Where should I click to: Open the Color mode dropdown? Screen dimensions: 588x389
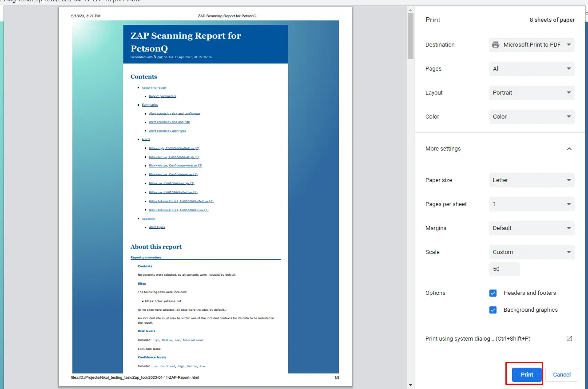point(532,117)
